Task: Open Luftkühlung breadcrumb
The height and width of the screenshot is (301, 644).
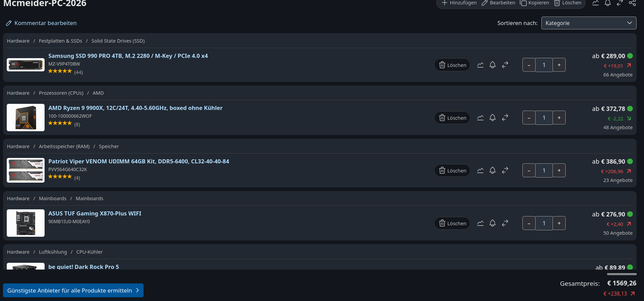Action: [53, 252]
